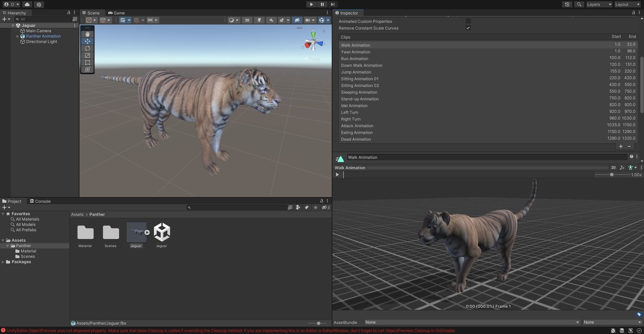The height and width of the screenshot is (334, 644).
Task: Add a new clip with plus button
Action: coord(621,146)
